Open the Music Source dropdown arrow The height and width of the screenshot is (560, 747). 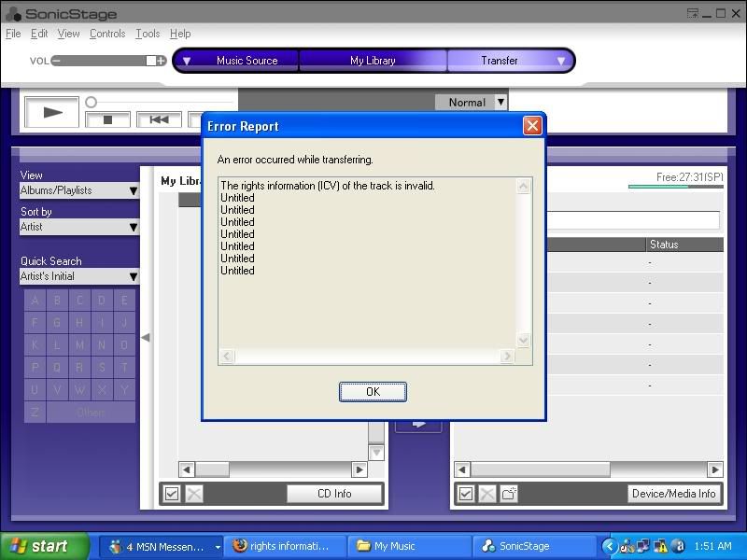[187, 61]
